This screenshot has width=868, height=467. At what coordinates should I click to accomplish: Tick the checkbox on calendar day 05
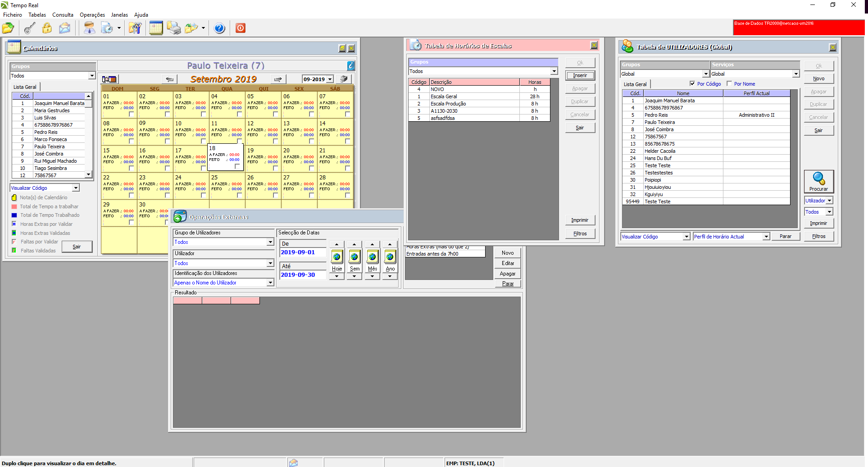(x=276, y=114)
